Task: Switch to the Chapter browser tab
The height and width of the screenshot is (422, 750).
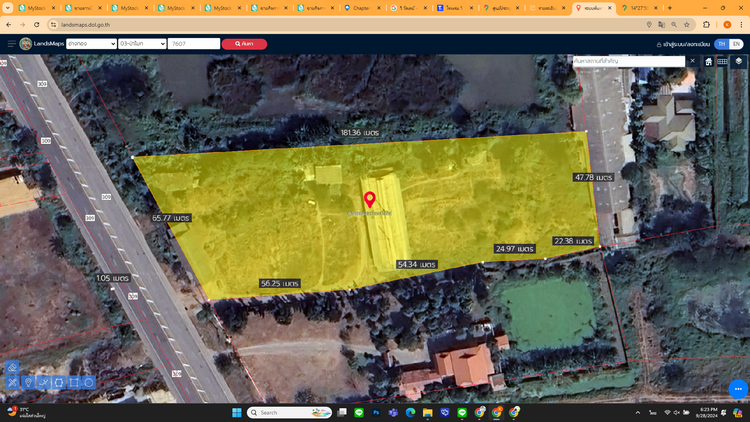Action: [x=361, y=8]
